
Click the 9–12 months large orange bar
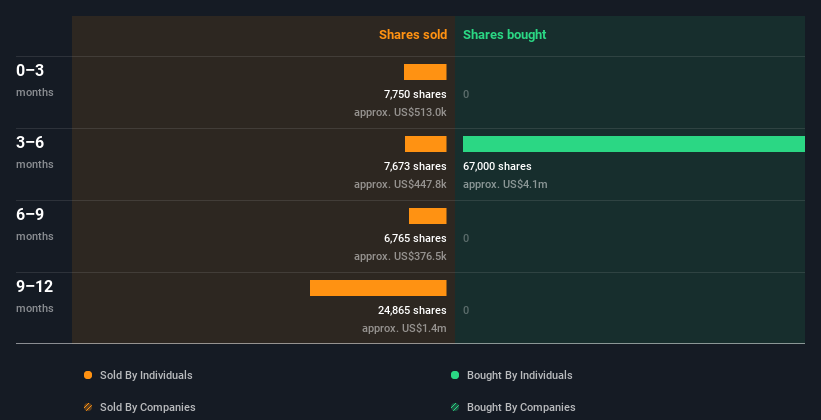[x=378, y=288]
